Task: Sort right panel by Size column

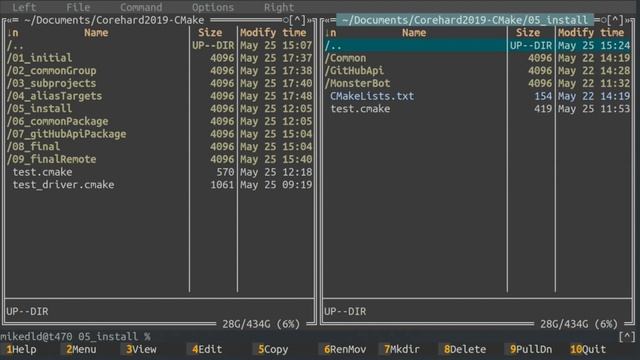Action: [x=528, y=33]
